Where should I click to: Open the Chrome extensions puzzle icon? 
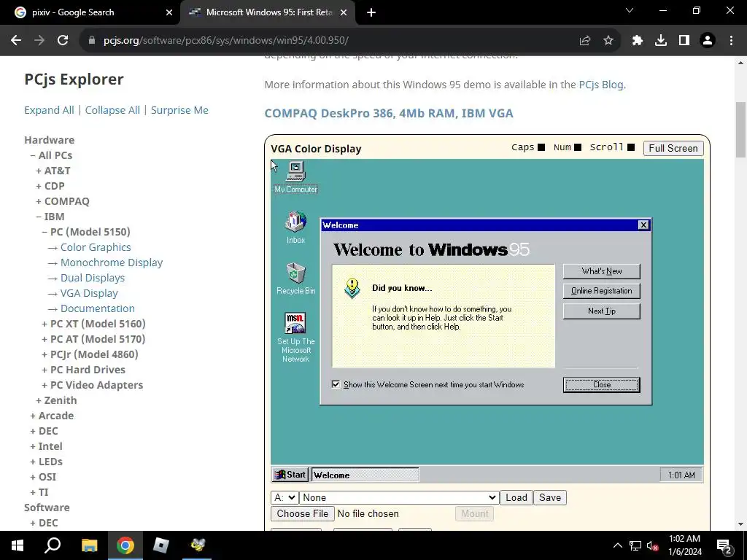(638, 41)
